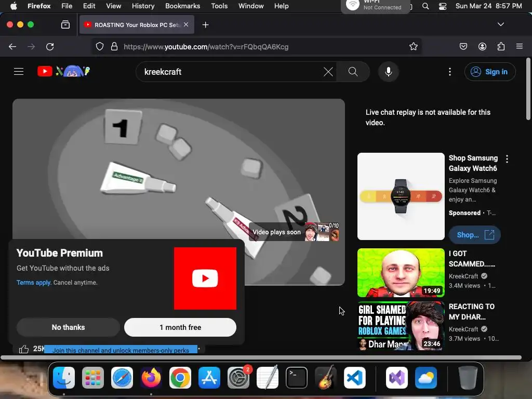This screenshot has width=532, height=399.
Task: Open REACTING TO MY DHAR video thumbnail
Action: [x=401, y=326]
